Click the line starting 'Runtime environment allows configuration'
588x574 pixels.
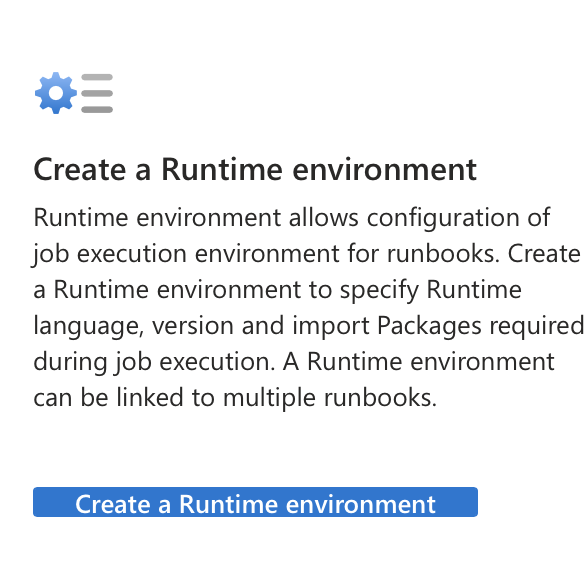pyautogui.click(x=292, y=218)
